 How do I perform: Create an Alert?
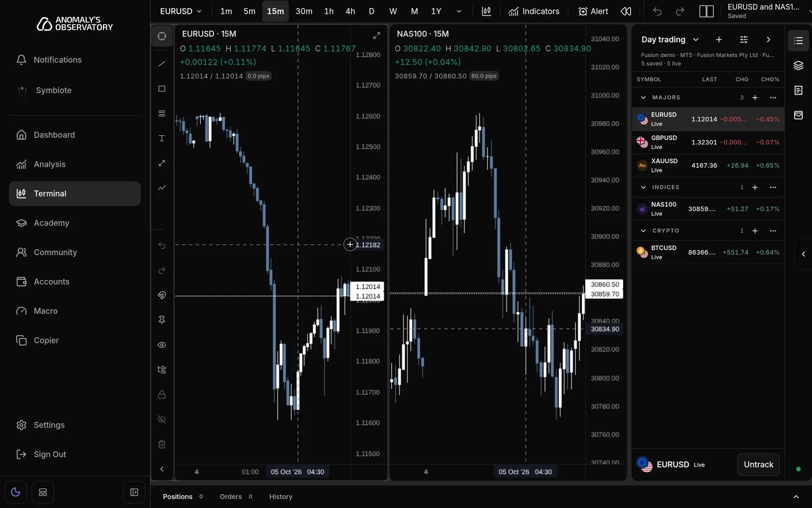(593, 11)
